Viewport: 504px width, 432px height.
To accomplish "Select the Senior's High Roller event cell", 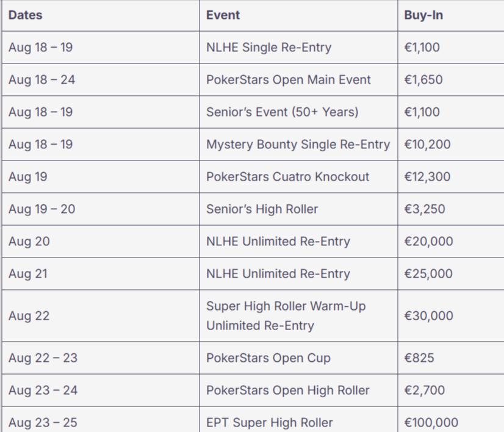I will [x=262, y=209].
